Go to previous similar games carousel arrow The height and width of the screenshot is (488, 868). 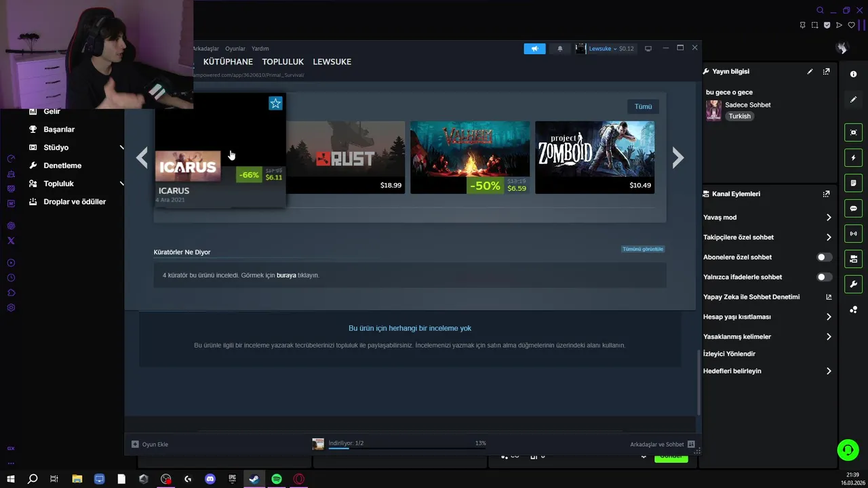(x=142, y=157)
